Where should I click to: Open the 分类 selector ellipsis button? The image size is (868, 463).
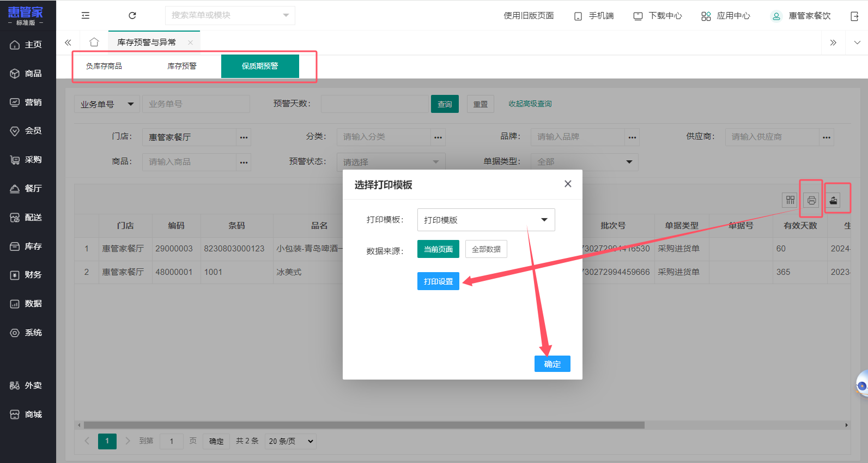[438, 137]
